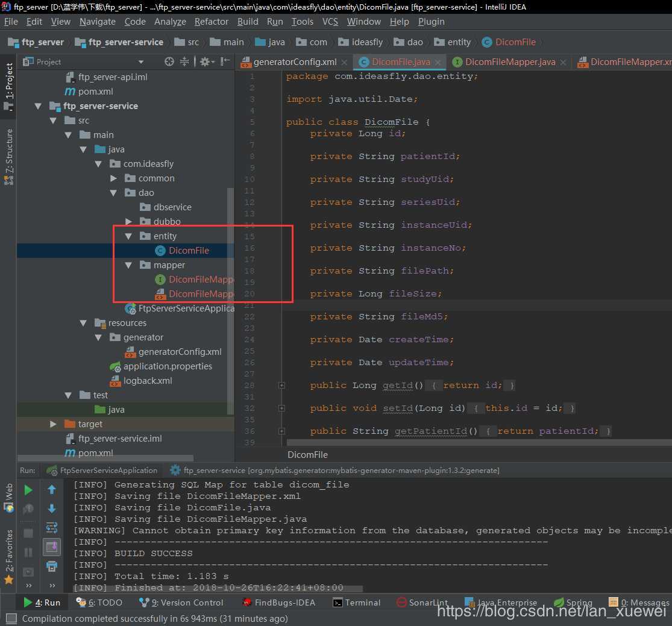Expand the target folder arrow
The image size is (672, 626).
53,424
